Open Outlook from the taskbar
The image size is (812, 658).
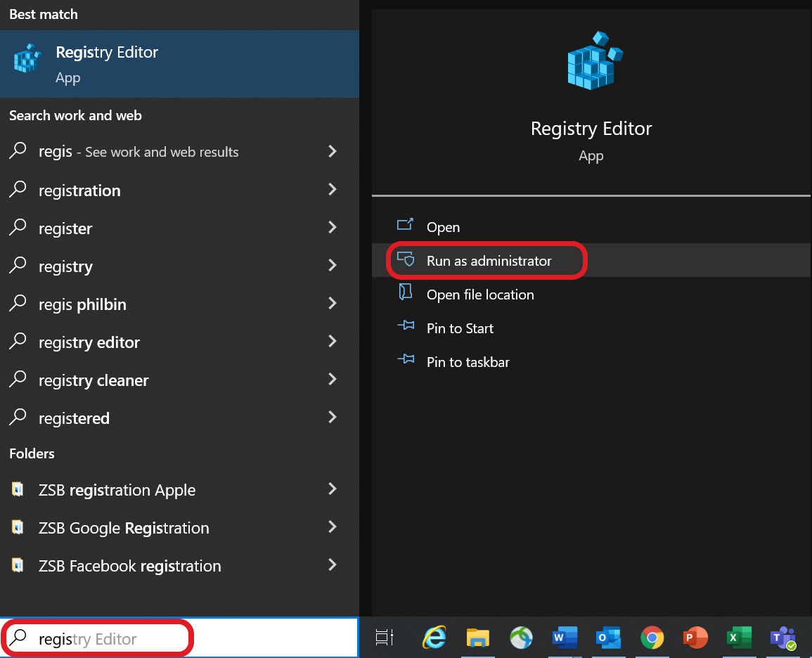tap(608, 638)
